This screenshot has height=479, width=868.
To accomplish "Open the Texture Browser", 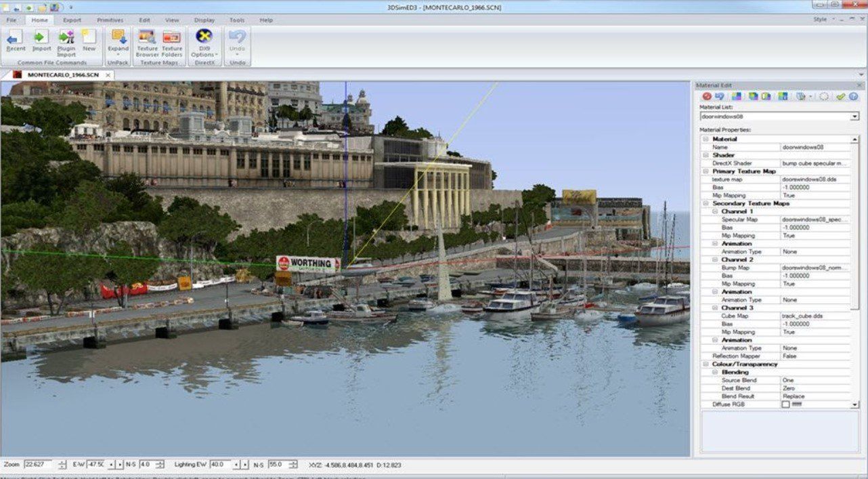I will pos(147,41).
